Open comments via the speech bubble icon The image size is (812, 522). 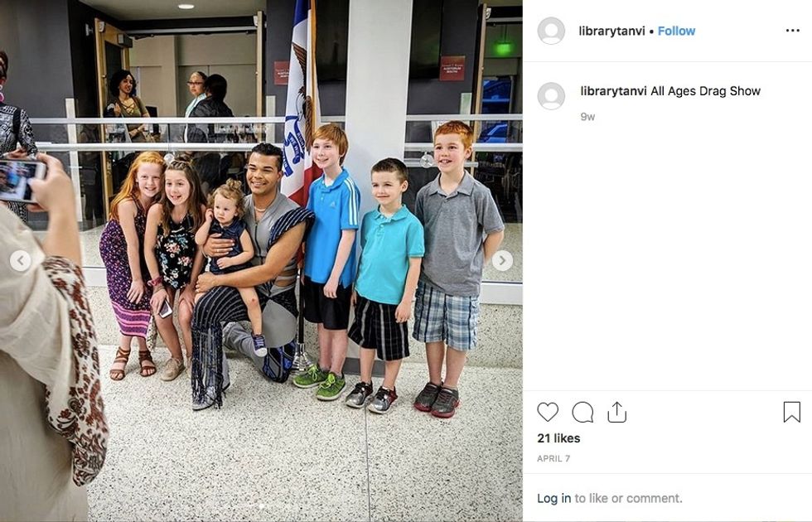click(582, 413)
